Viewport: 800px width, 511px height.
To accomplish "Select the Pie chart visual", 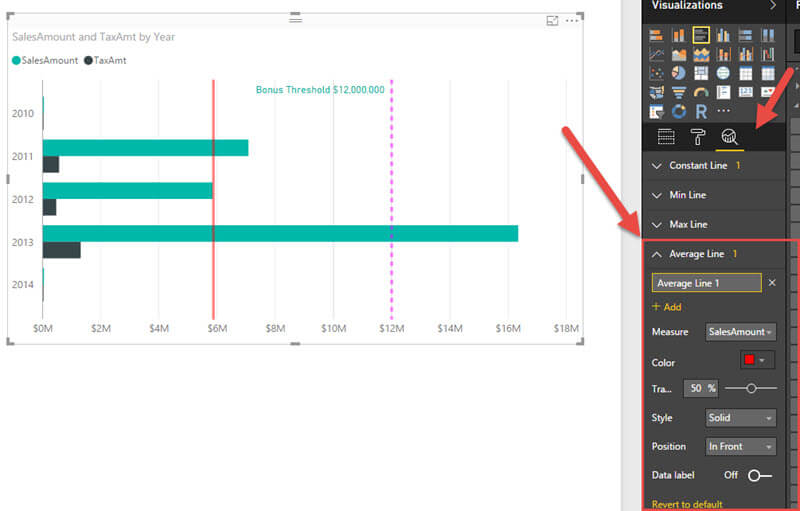I will click(679, 73).
